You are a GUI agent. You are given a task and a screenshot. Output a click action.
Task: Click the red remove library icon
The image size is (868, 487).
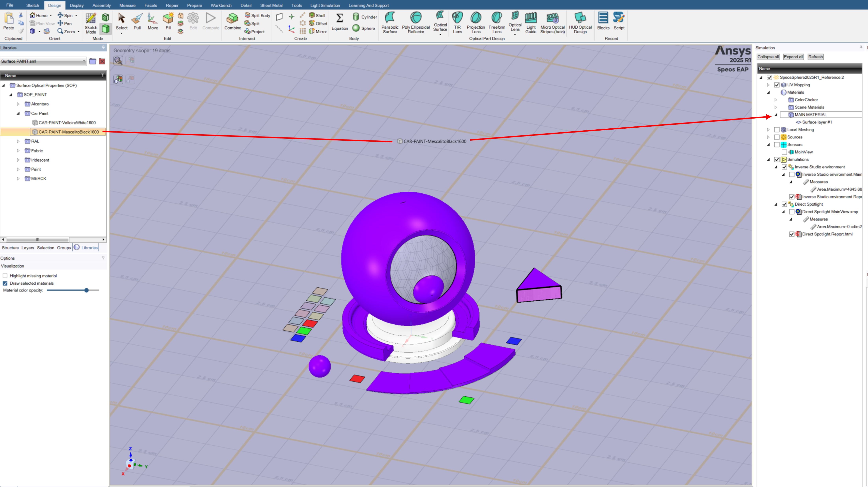tap(102, 61)
